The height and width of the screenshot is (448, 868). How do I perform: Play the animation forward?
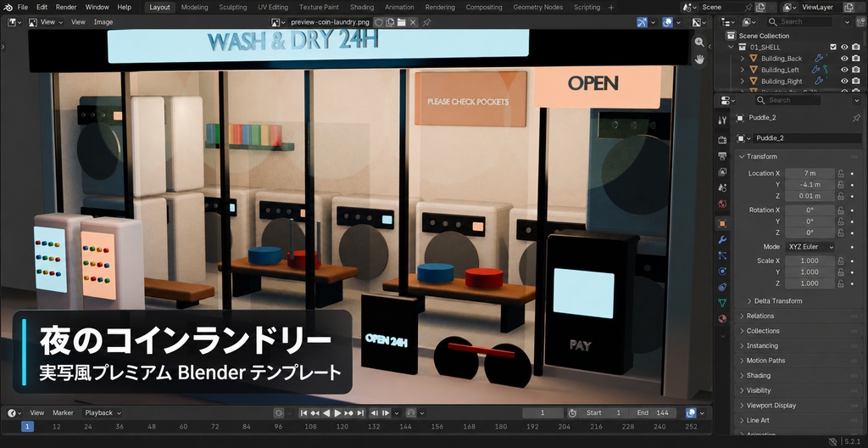(337, 413)
